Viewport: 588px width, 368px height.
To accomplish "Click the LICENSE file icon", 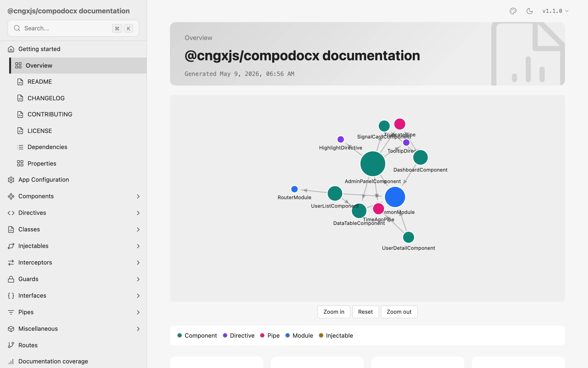I will click(x=20, y=131).
